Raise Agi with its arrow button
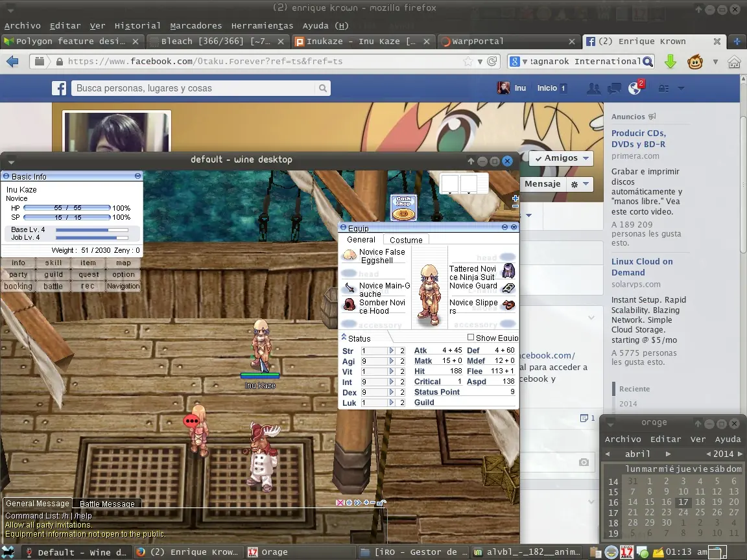747x560 pixels. [x=392, y=361]
